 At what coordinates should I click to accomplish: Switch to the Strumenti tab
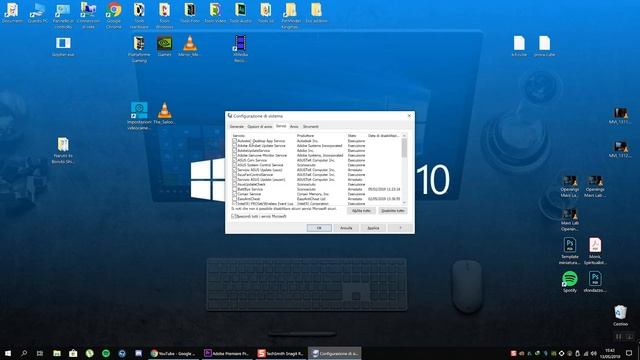point(311,127)
